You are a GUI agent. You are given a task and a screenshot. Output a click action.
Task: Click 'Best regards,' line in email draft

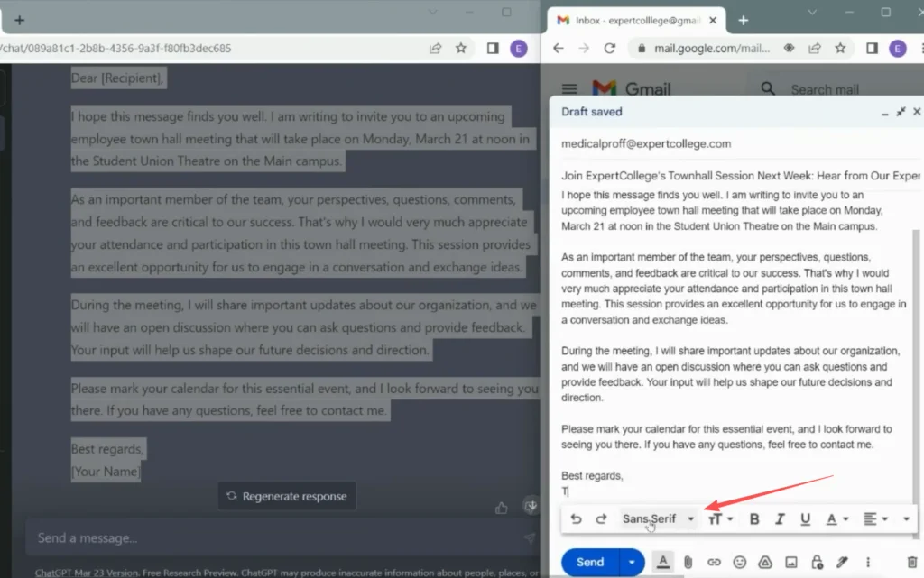[x=592, y=475]
